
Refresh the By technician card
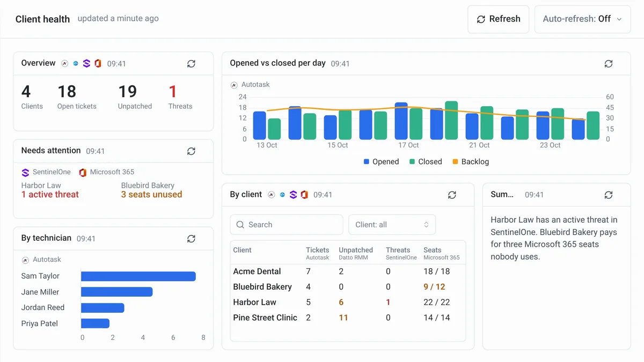(191, 239)
